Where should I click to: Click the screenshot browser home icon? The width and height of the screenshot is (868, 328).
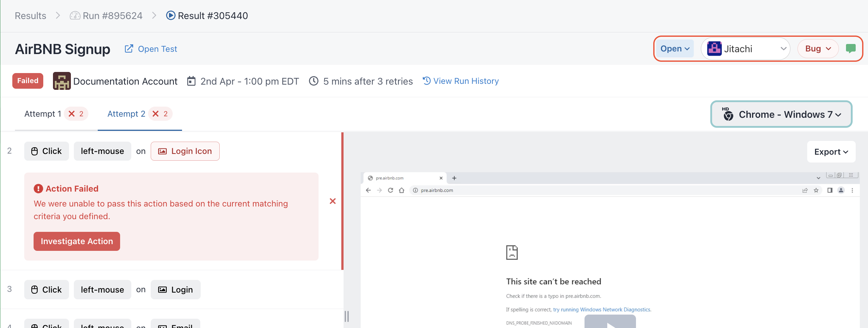point(402,190)
